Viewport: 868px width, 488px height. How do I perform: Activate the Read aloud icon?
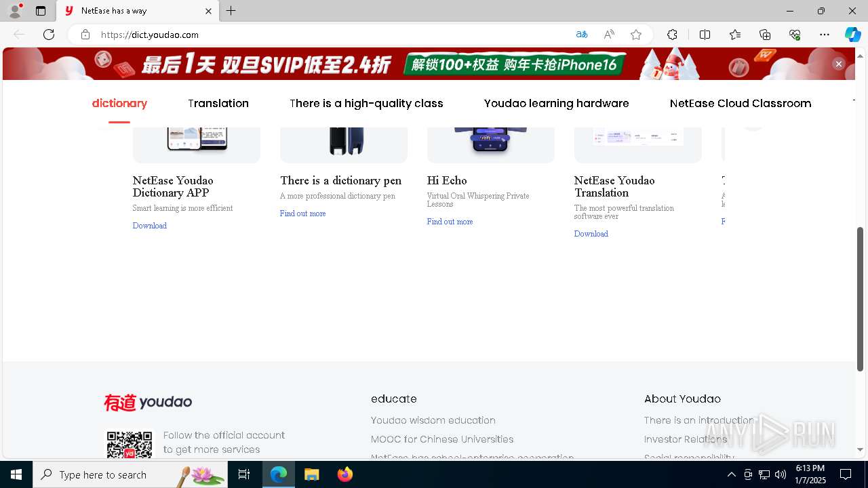click(609, 35)
